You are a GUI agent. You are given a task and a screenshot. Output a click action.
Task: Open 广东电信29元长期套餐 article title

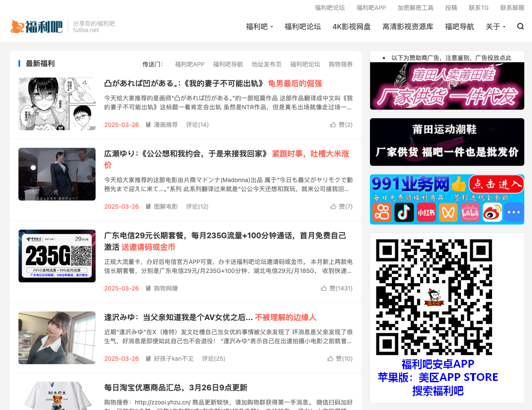click(225, 241)
